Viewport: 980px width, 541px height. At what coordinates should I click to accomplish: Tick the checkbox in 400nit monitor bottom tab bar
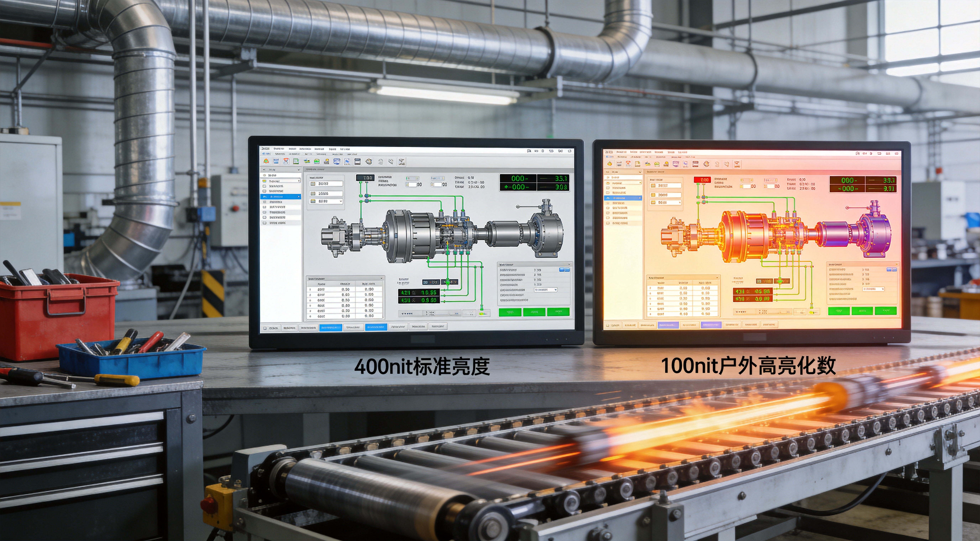click(265, 328)
